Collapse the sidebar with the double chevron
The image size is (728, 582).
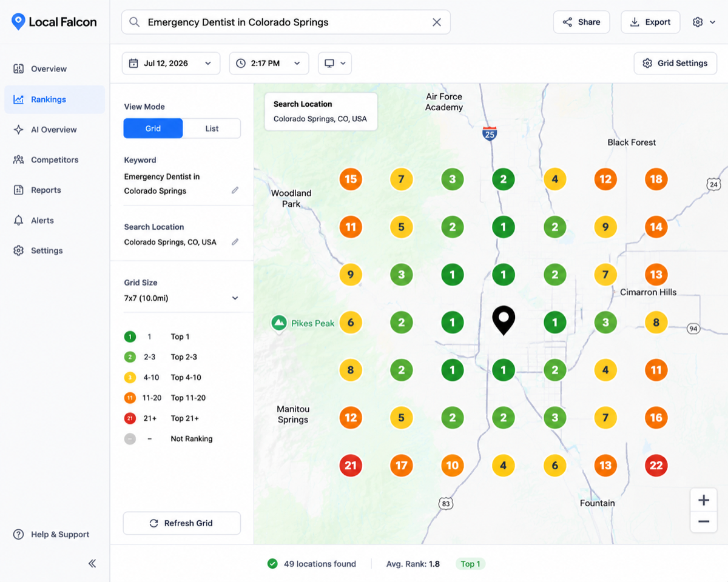(x=92, y=563)
